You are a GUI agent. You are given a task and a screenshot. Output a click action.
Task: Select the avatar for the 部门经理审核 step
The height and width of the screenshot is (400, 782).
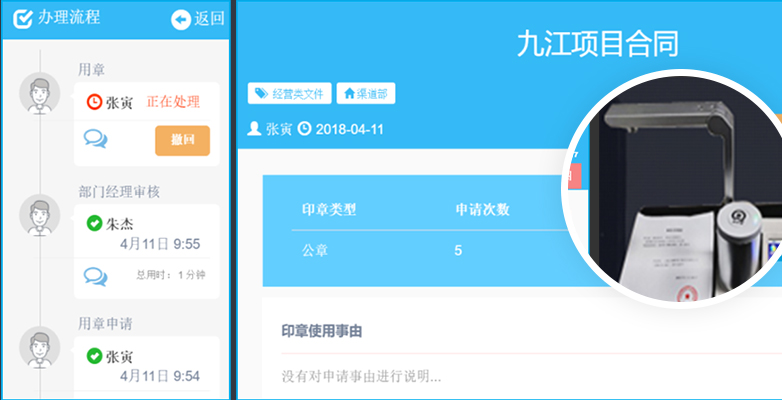tap(39, 214)
